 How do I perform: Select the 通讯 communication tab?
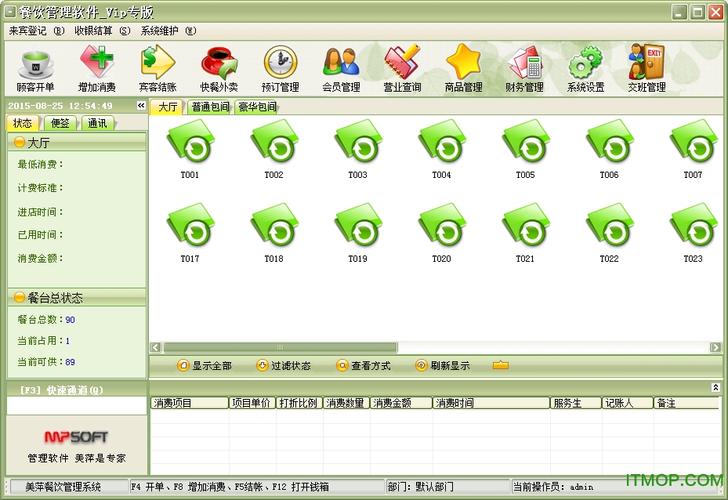point(97,123)
